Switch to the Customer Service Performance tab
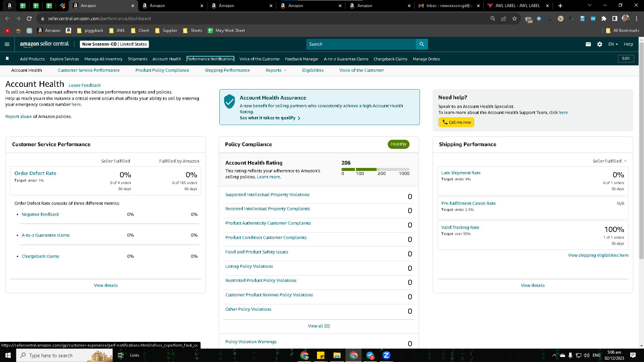644x362 pixels. [x=89, y=70]
